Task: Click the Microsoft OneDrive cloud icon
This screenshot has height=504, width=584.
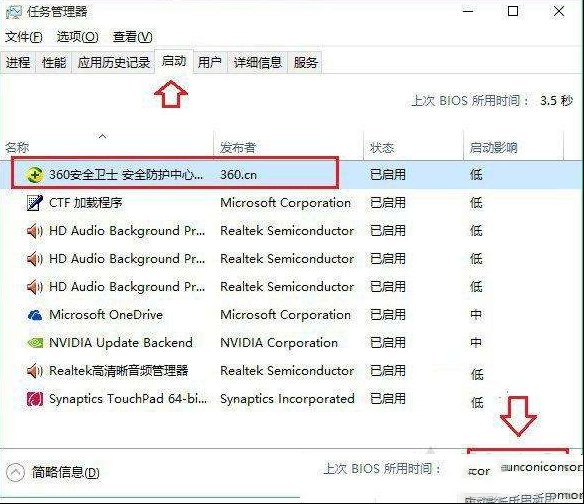Action: 35,315
